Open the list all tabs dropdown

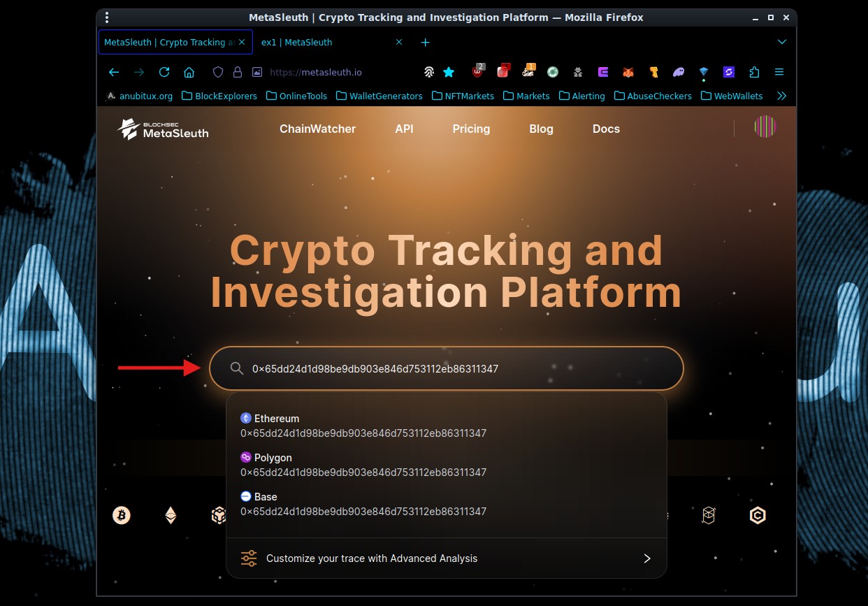point(782,42)
